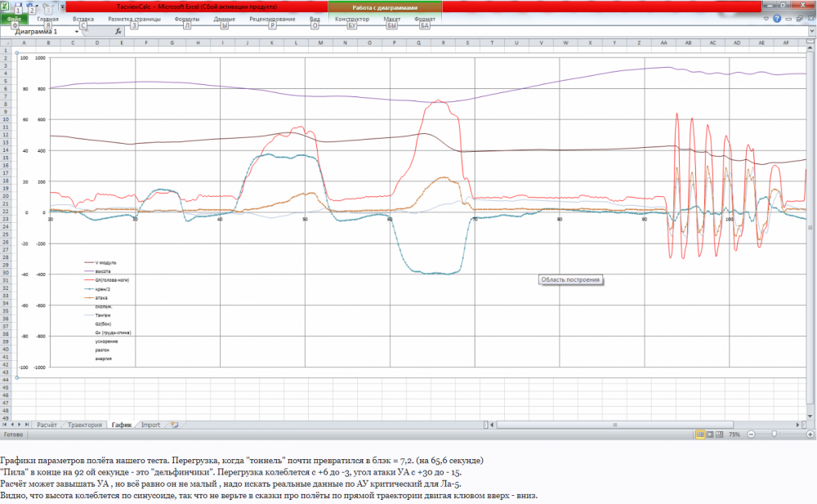Select the ускорение legend entry
The width and height of the screenshot is (817, 504).
106,341
